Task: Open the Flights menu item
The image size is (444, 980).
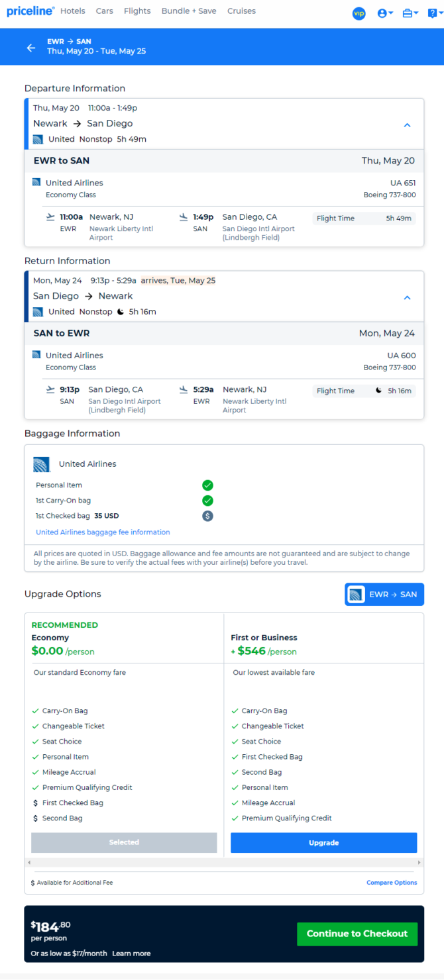Action: point(137,11)
